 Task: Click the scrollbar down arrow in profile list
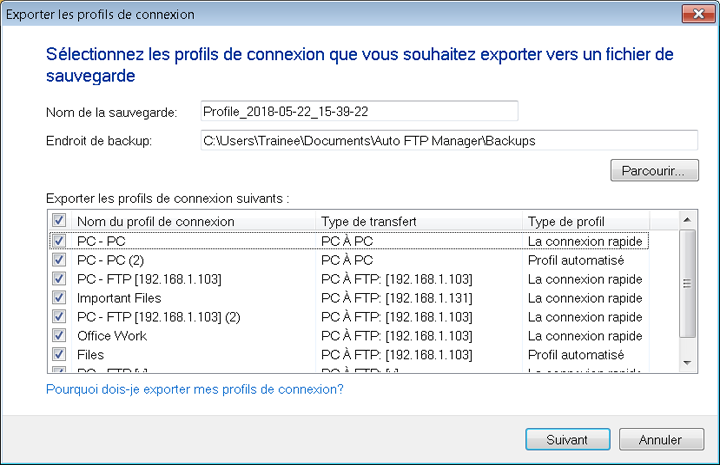pyautogui.click(x=686, y=361)
